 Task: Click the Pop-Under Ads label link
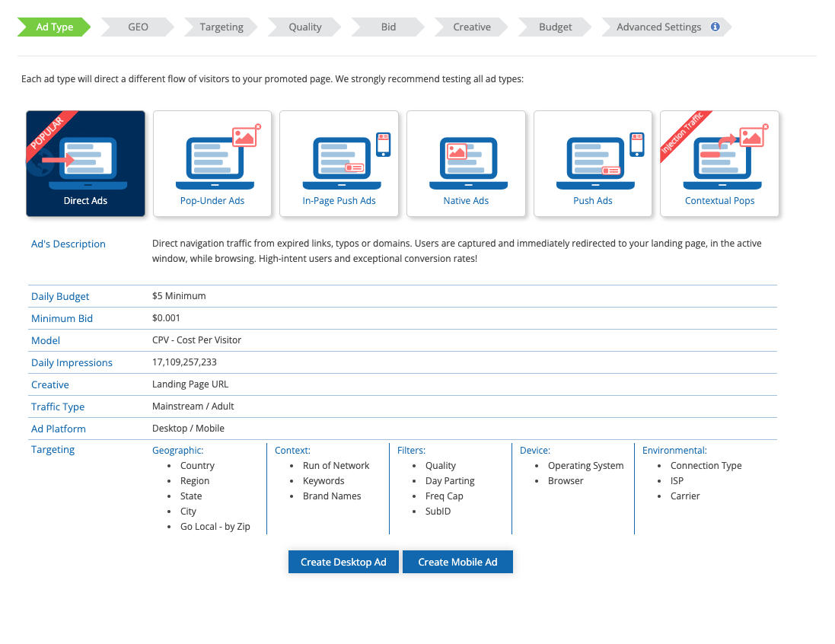212,201
